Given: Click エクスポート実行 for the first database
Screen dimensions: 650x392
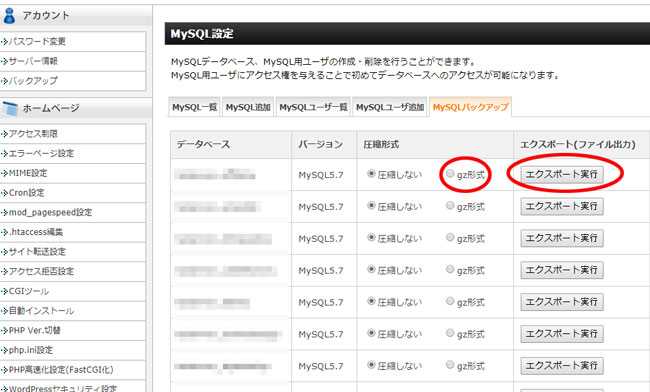Looking at the screenshot, I should click(562, 174).
